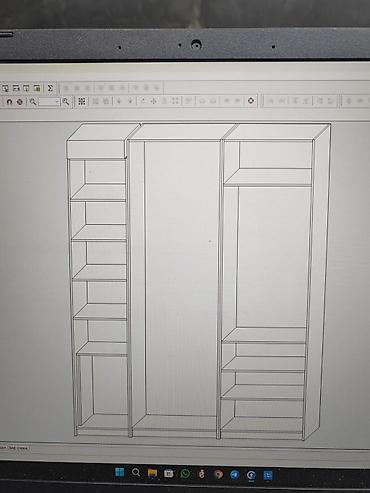Select the top-left cabinet box of the wardrobe drawing

click(x=96, y=149)
